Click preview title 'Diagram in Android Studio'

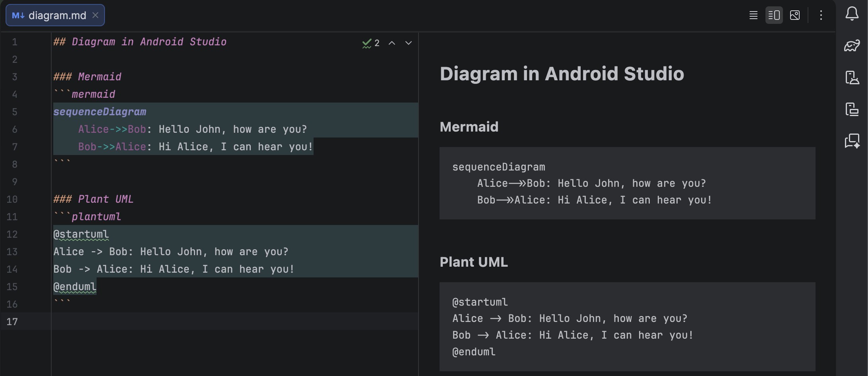pyautogui.click(x=562, y=74)
